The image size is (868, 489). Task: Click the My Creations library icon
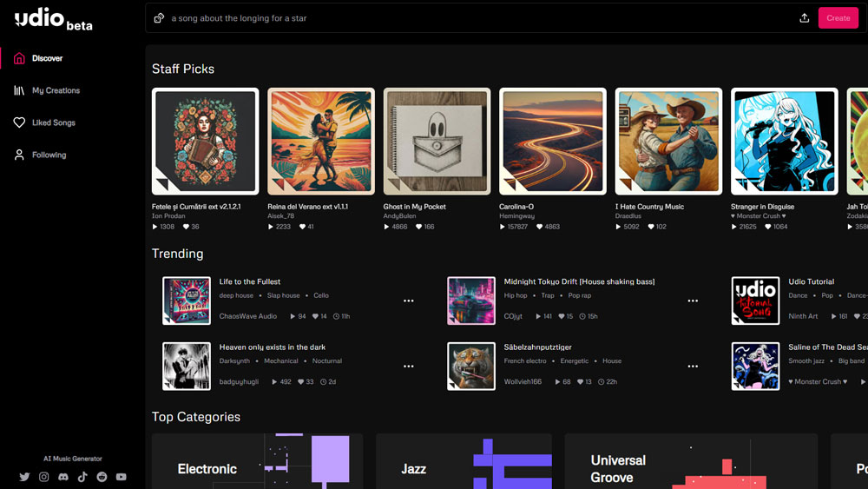19,90
